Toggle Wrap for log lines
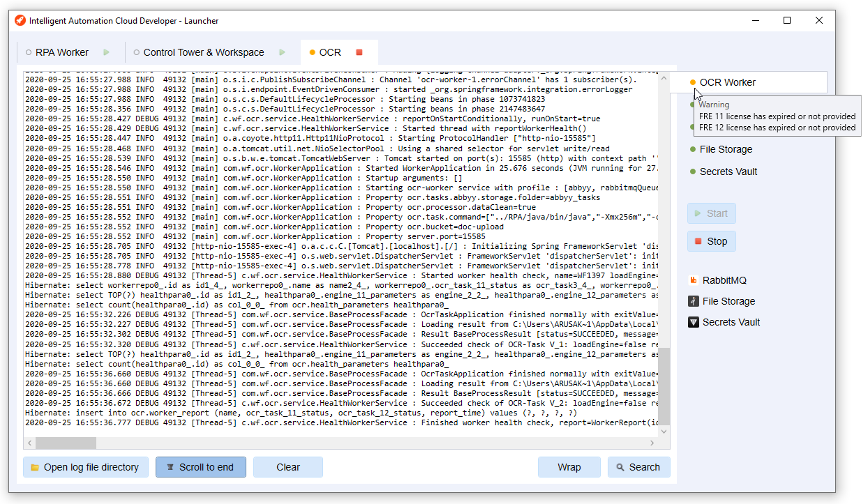 click(569, 467)
